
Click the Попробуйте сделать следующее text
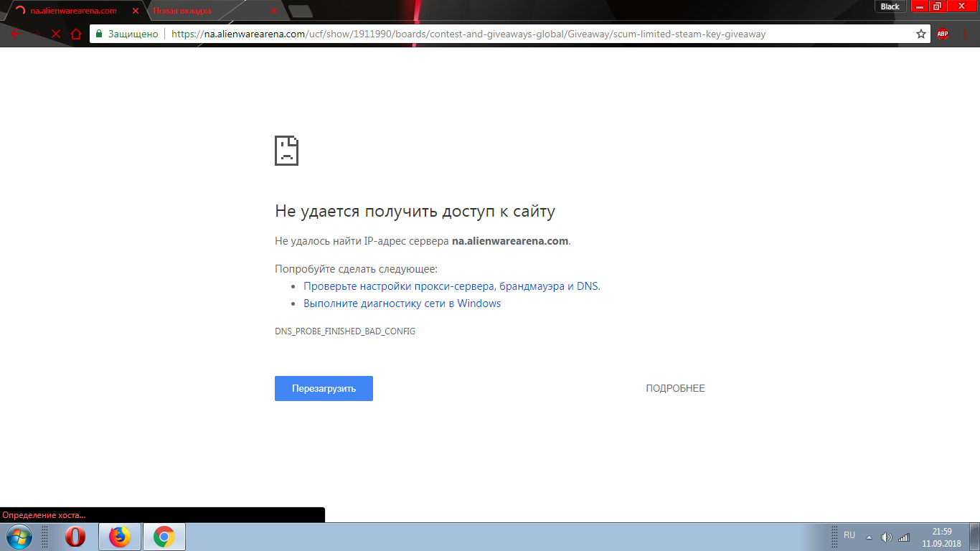click(x=356, y=269)
